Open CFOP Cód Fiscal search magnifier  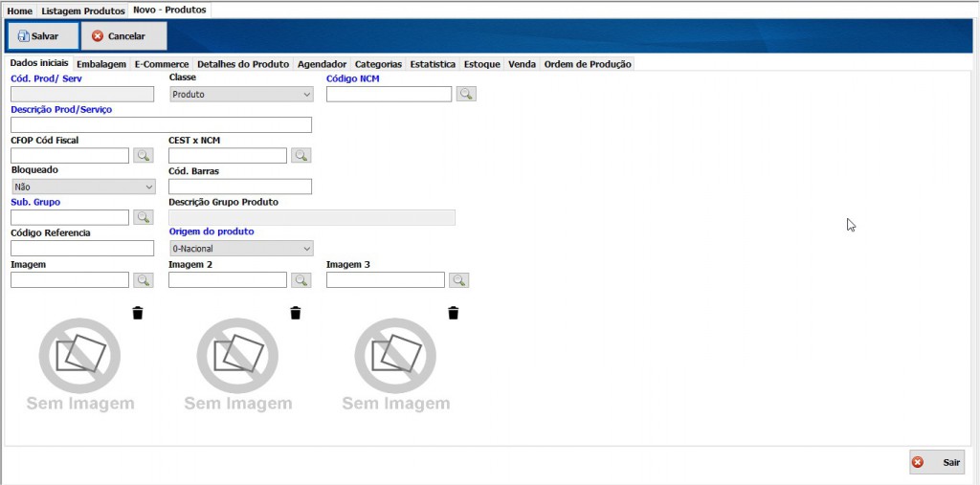point(143,155)
